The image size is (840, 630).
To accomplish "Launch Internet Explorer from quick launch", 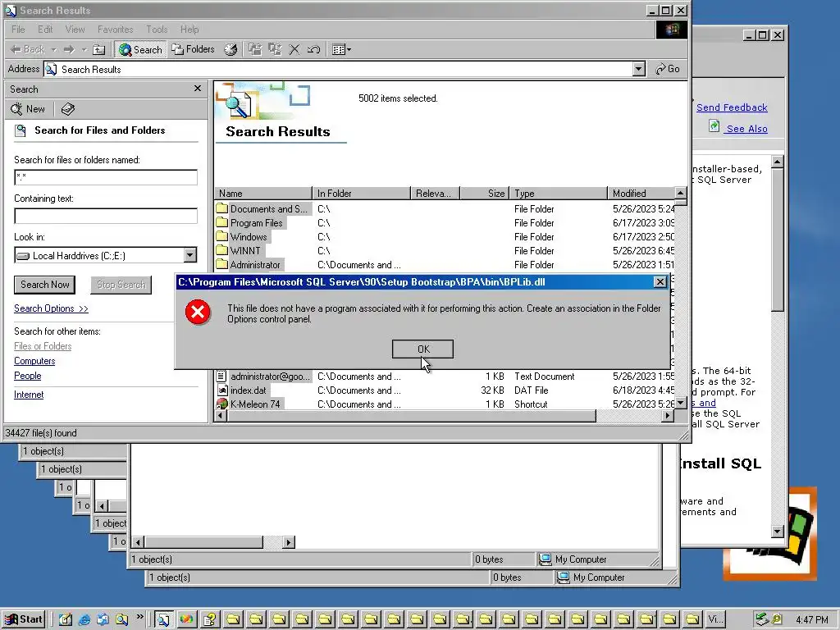I will click(84, 619).
